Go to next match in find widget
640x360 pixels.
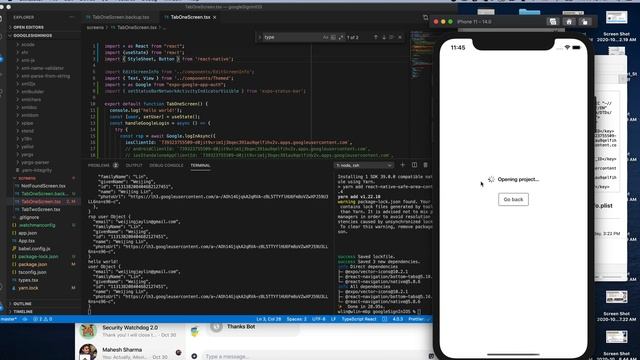pyautogui.click(x=384, y=37)
